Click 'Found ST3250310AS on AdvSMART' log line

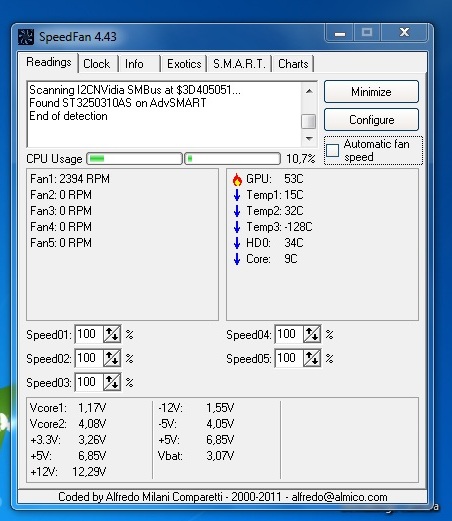pos(118,103)
